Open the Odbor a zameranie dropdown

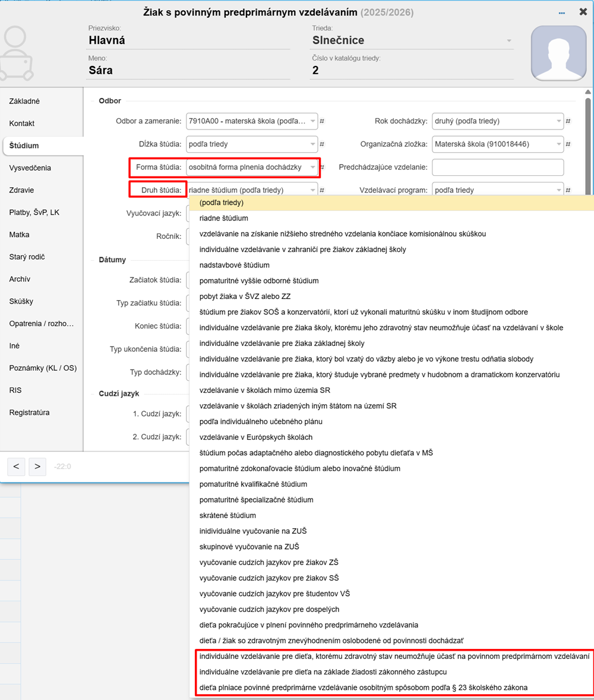pyautogui.click(x=252, y=121)
